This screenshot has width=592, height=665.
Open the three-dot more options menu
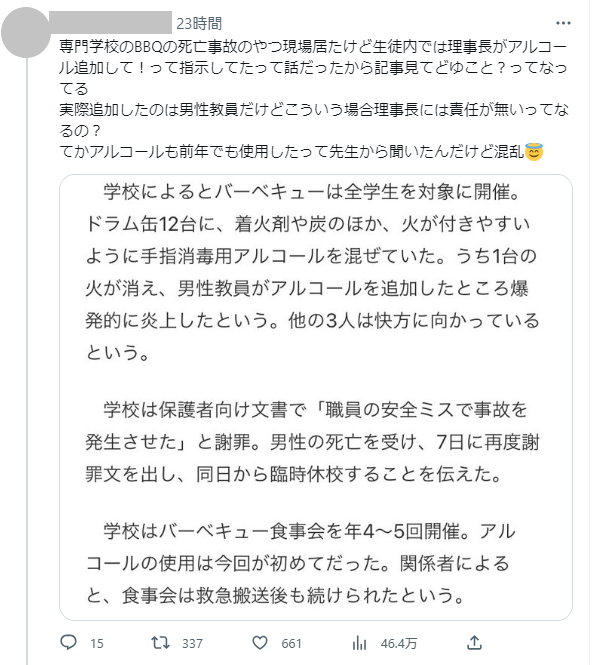(563, 23)
